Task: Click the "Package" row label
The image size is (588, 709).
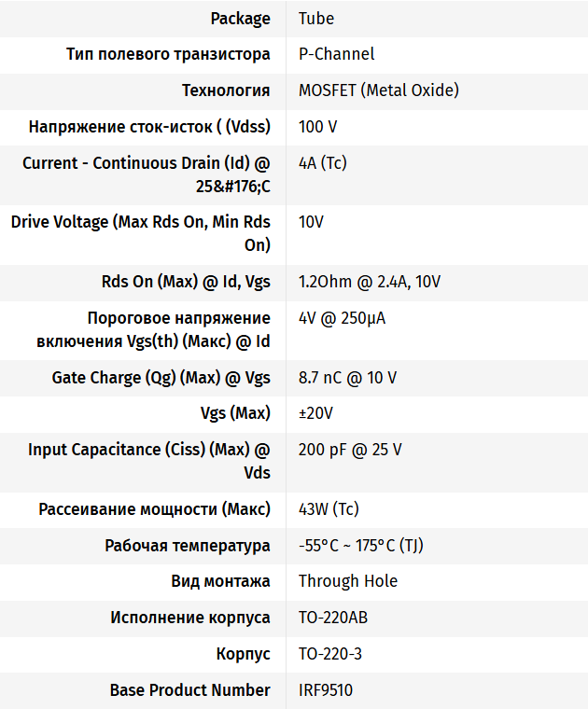Action: 240,19
